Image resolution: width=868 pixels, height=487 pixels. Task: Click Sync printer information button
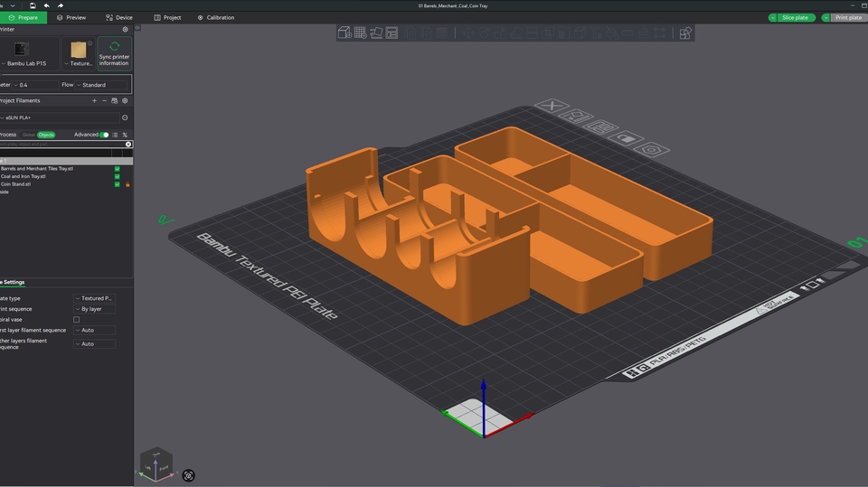point(114,54)
